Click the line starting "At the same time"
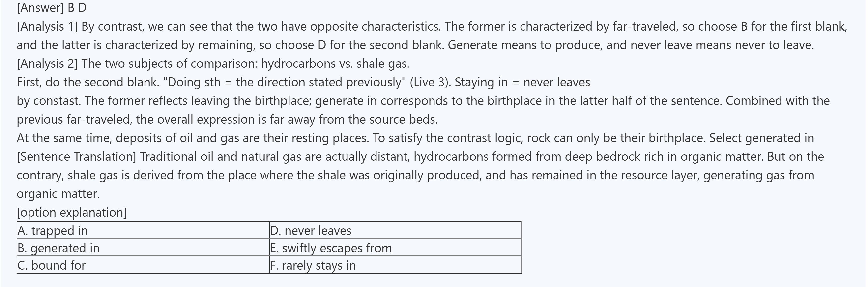 pos(415,138)
